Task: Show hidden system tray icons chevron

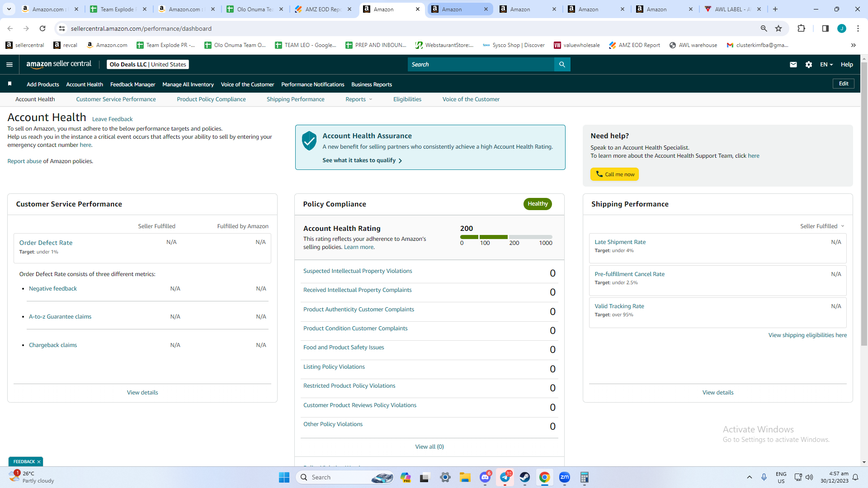Action: pos(750,477)
